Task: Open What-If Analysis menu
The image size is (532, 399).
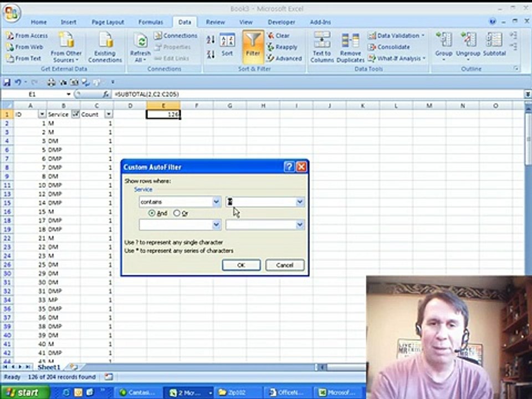Action: point(397,58)
